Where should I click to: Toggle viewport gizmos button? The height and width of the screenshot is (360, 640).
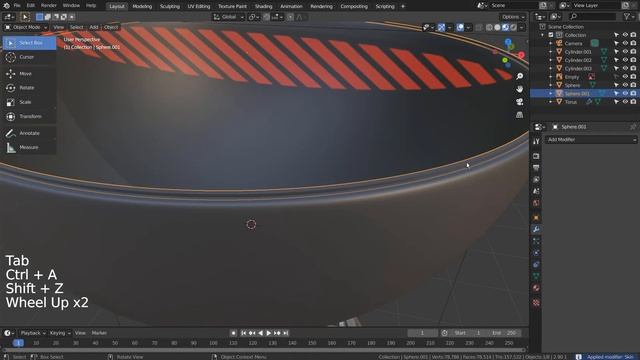(x=441, y=27)
